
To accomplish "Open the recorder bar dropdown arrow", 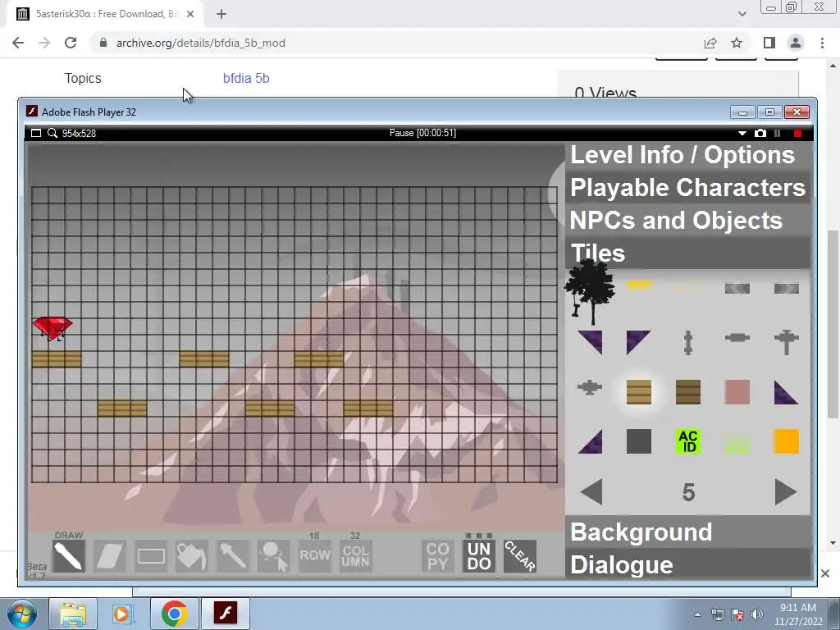I will click(742, 134).
